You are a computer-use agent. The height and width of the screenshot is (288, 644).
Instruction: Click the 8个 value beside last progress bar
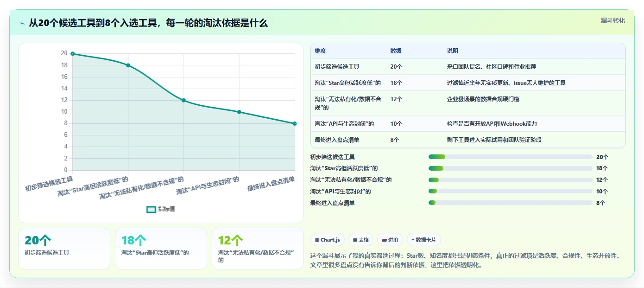[601, 203]
